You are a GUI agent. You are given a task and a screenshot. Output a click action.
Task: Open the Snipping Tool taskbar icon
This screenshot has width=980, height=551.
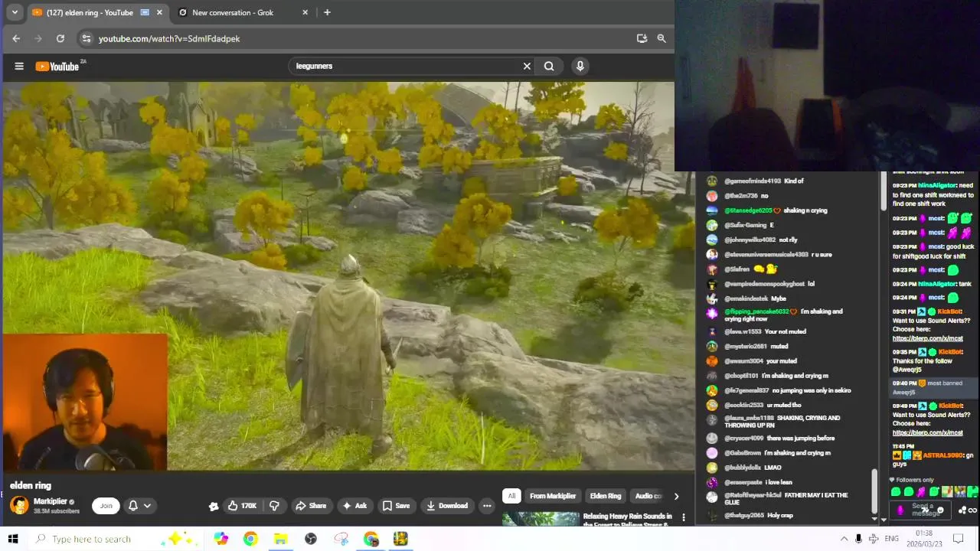341,539
